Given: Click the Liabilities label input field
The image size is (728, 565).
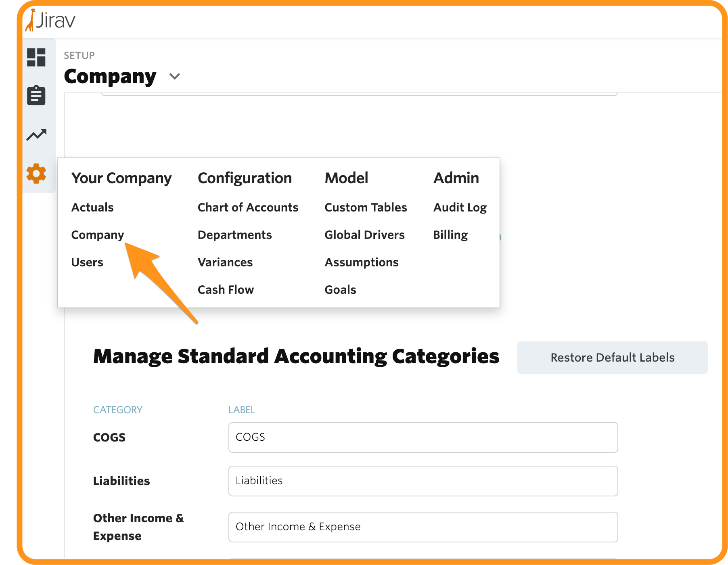Looking at the screenshot, I should [423, 481].
